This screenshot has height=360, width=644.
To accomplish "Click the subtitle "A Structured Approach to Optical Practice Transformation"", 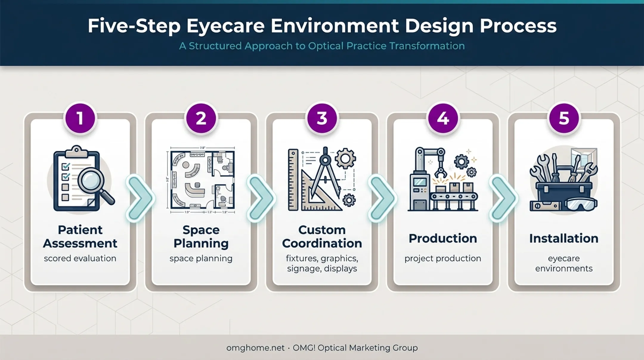I will tap(322, 46).
